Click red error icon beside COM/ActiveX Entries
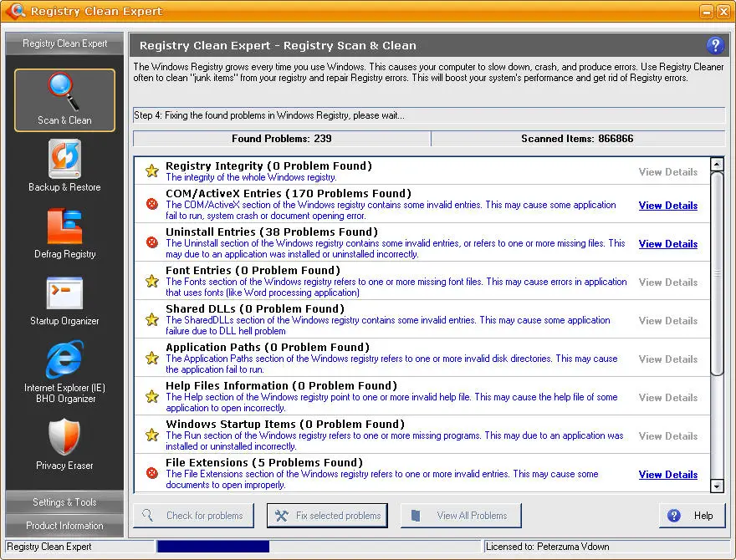This screenshot has width=736, height=560. pos(151,204)
